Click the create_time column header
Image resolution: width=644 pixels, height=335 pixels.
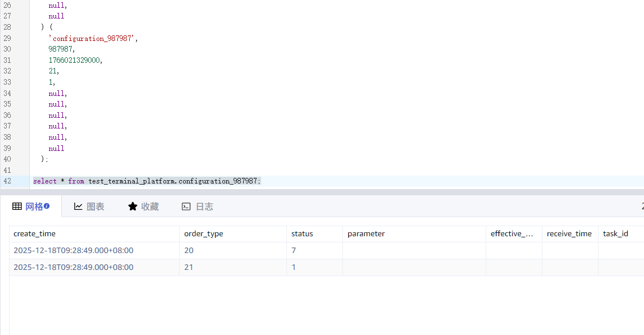34,233
